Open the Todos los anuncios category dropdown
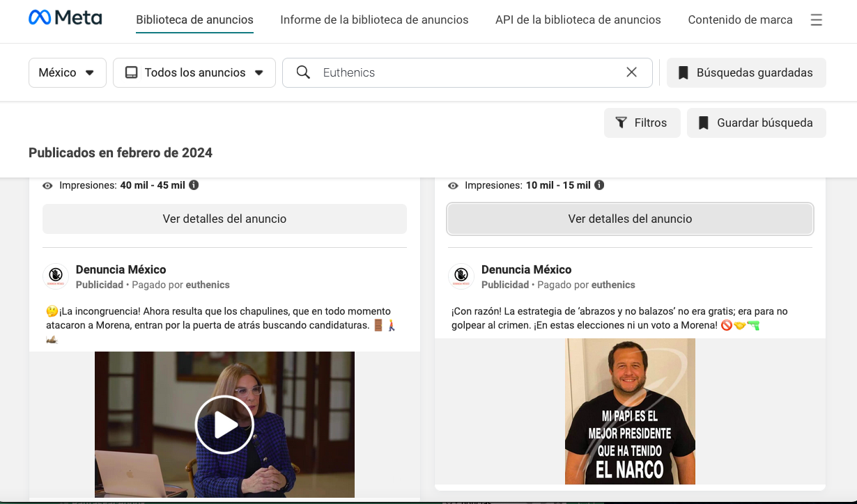Screen dimensions: 857x504 [x=194, y=72]
